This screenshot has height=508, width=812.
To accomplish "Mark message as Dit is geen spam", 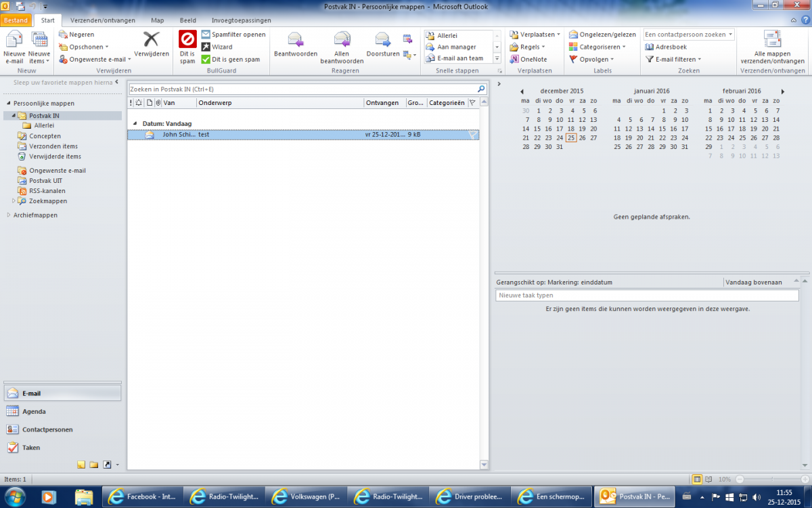I will (231, 59).
